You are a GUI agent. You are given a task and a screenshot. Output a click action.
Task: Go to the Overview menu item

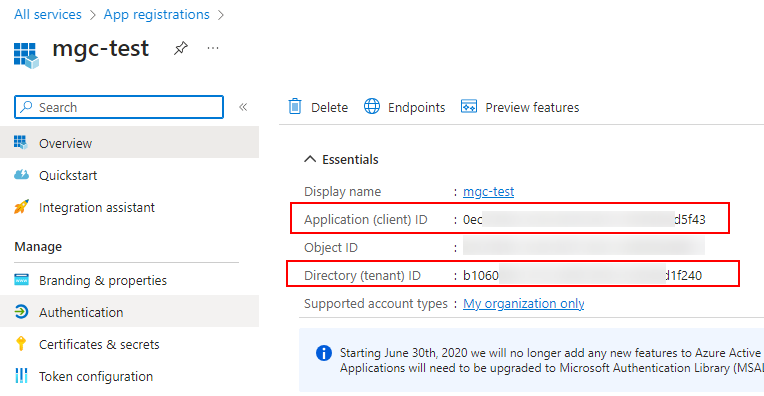pos(130,143)
